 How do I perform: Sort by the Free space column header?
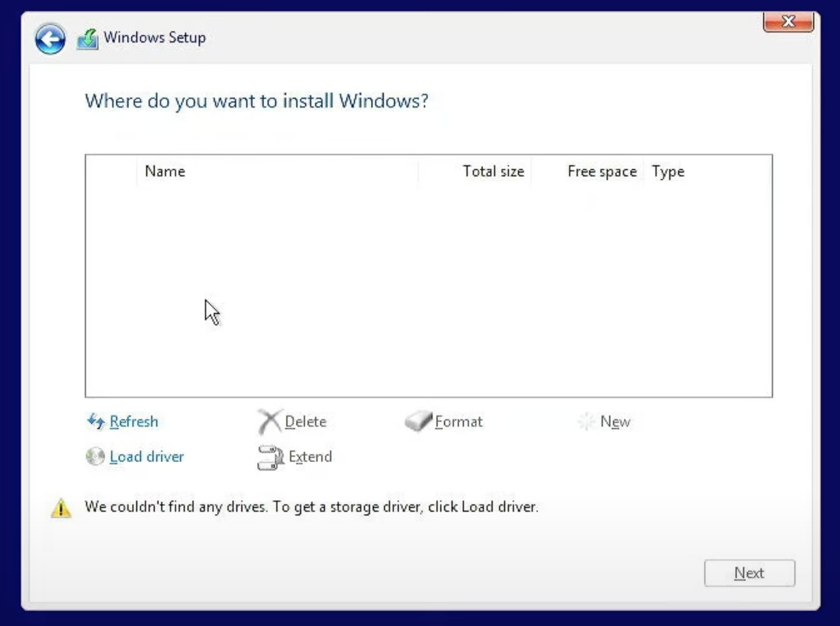coord(587,171)
